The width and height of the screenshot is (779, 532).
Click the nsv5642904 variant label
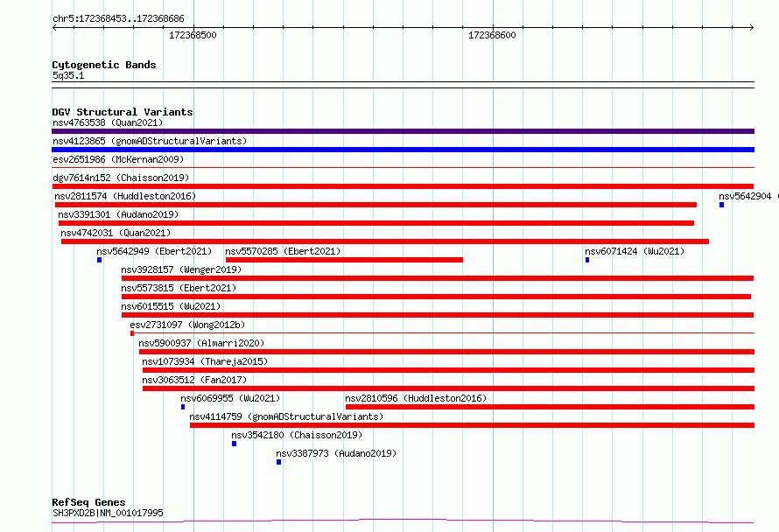coord(745,196)
